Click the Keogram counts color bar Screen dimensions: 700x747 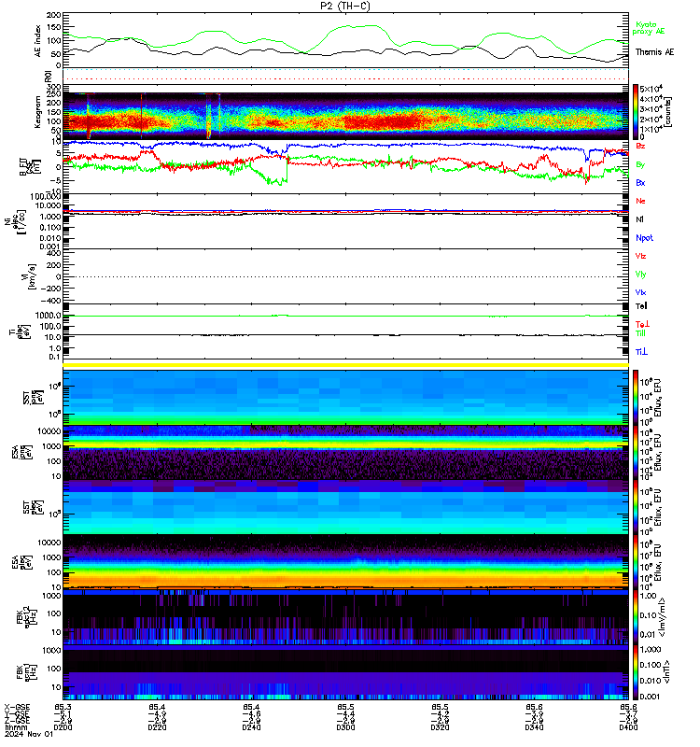coord(636,111)
